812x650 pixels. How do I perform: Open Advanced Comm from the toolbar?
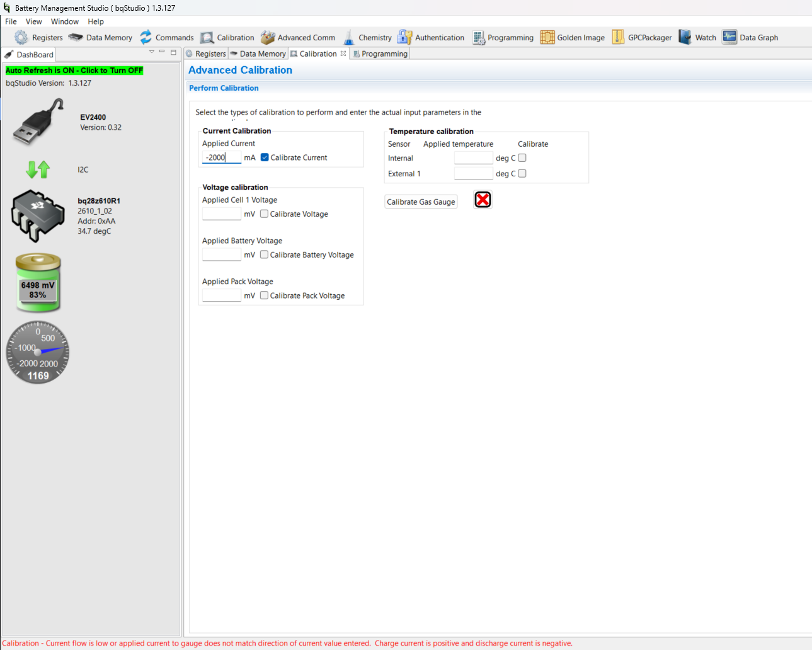[298, 38]
